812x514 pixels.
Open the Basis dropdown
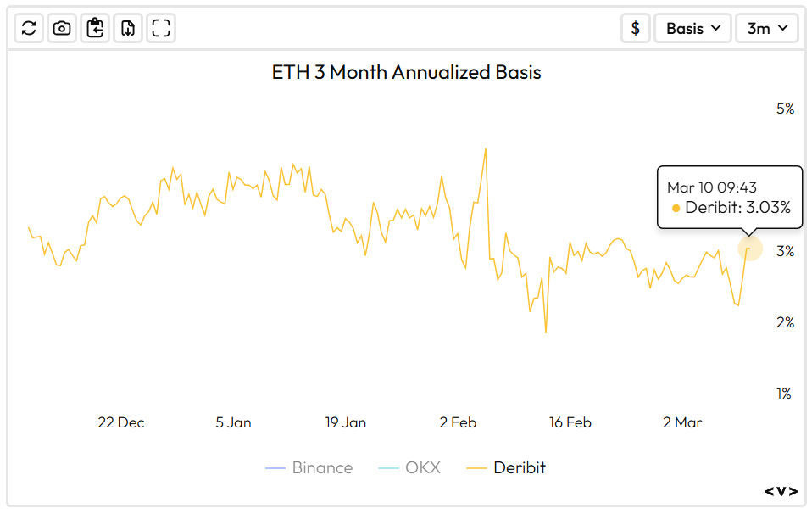click(x=692, y=28)
